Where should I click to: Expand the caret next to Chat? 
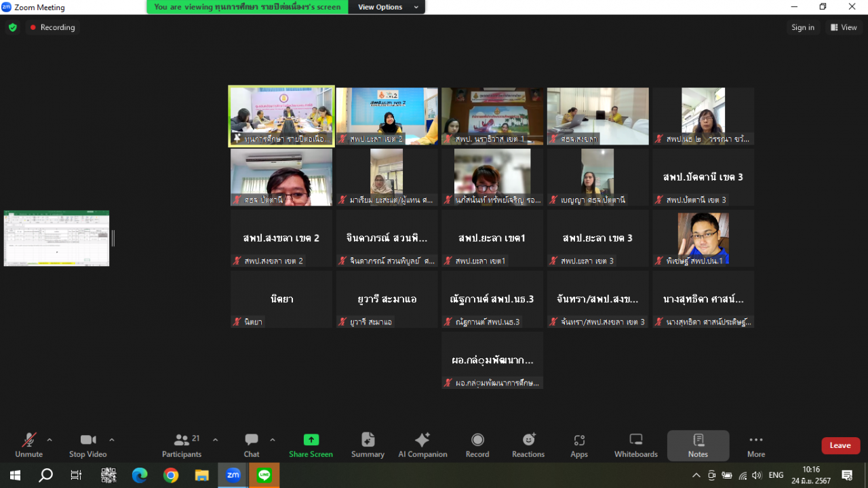coord(273,439)
